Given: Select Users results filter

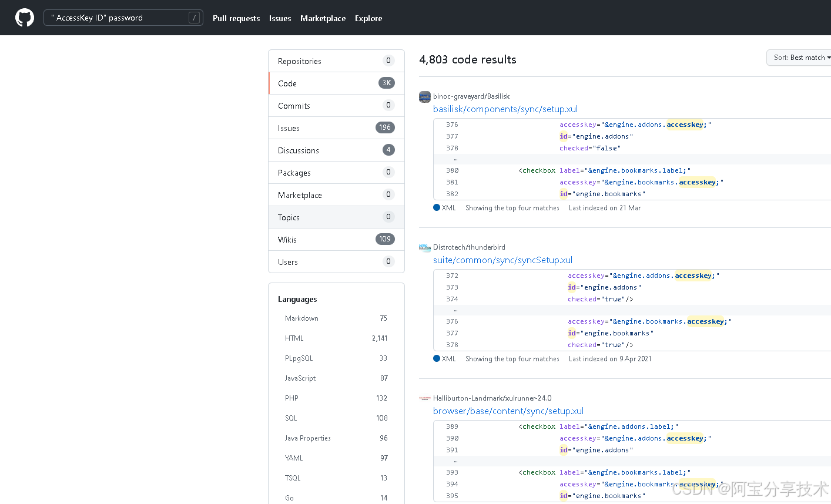Looking at the screenshot, I should pyautogui.click(x=336, y=262).
